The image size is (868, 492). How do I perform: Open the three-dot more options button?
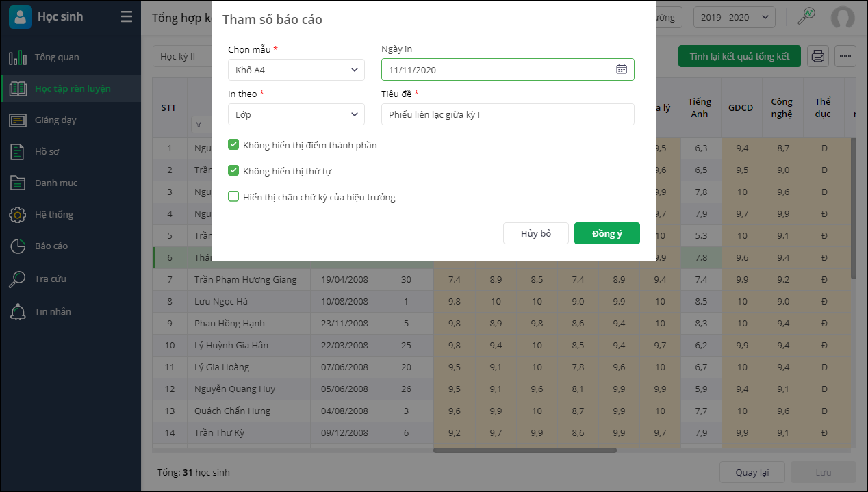[845, 56]
